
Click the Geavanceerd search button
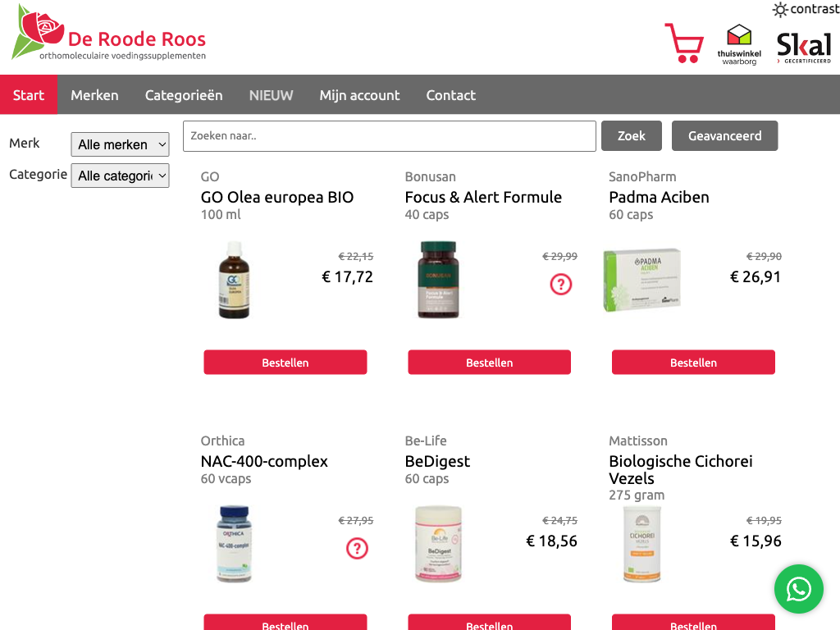point(724,136)
